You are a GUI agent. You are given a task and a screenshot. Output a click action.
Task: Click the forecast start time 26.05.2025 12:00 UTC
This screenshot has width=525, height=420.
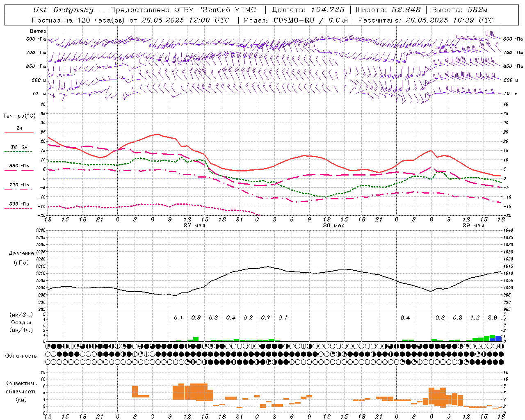(185, 20)
